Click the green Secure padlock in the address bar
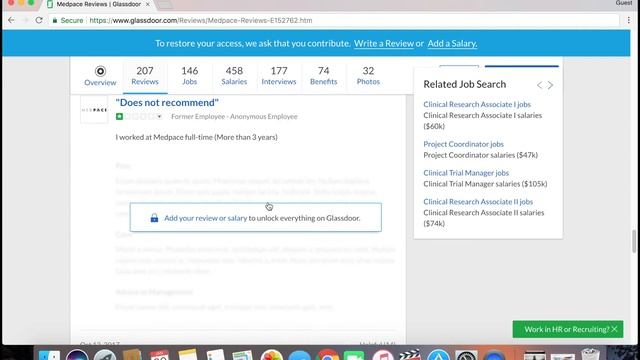640x360 pixels. (x=55, y=20)
